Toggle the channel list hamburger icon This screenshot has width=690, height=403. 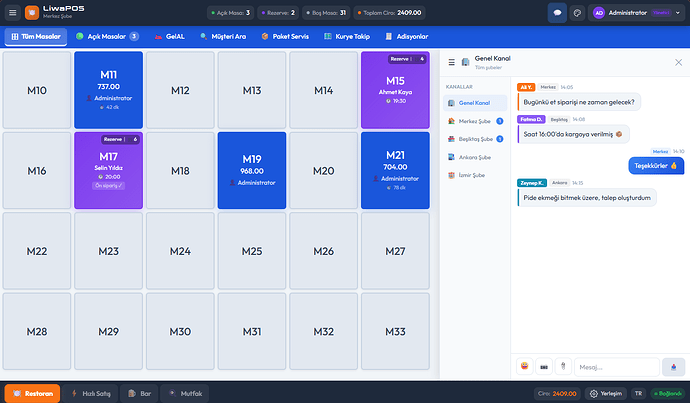pyautogui.click(x=451, y=62)
